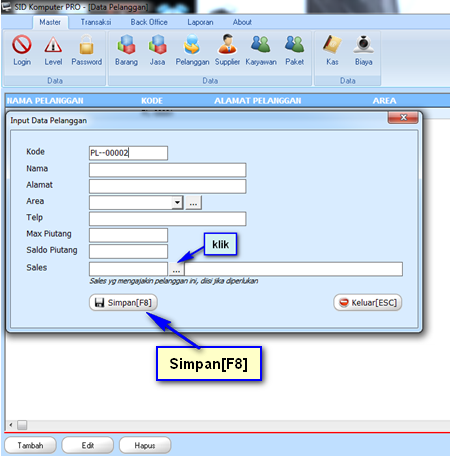This screenshot has width=450, height=456.
Task: Open the Biaya icon
Action: 363,44
